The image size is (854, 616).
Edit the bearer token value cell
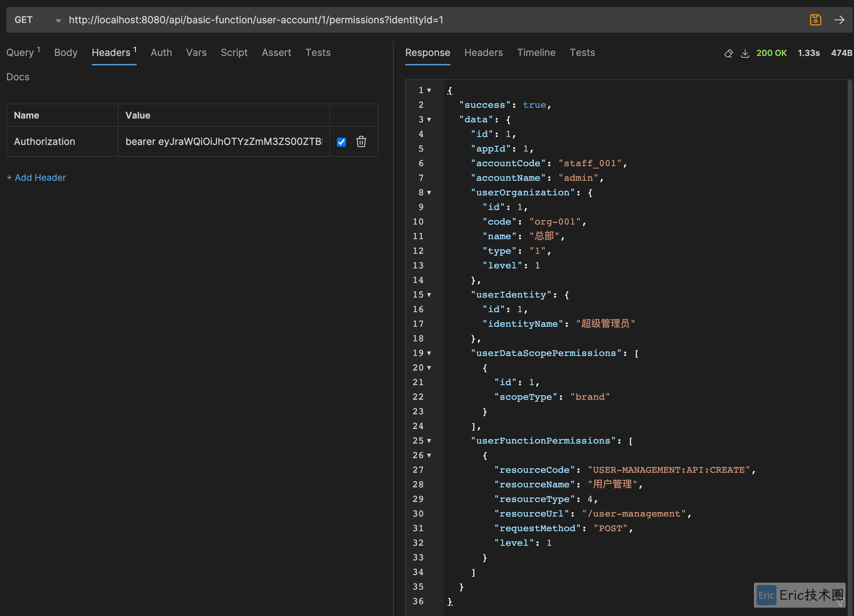coord(224,141)
